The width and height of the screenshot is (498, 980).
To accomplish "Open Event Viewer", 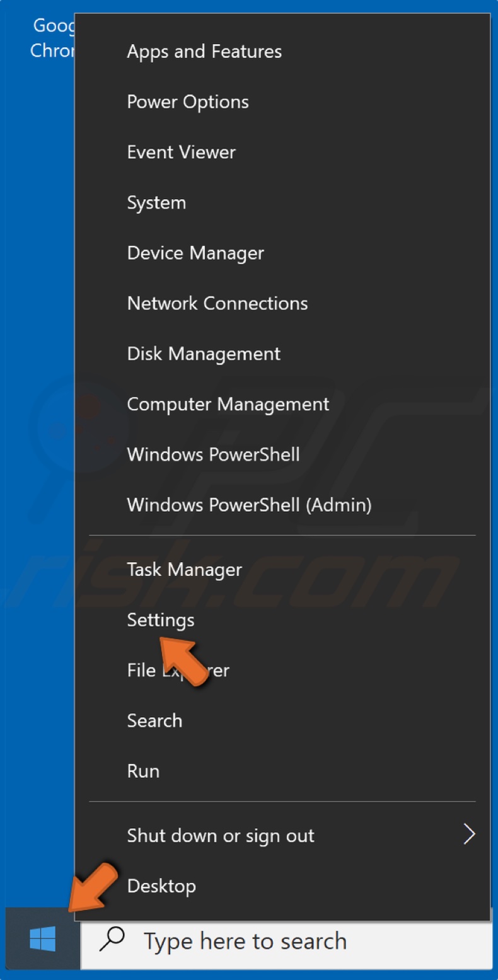I will (x=181, y=152).
